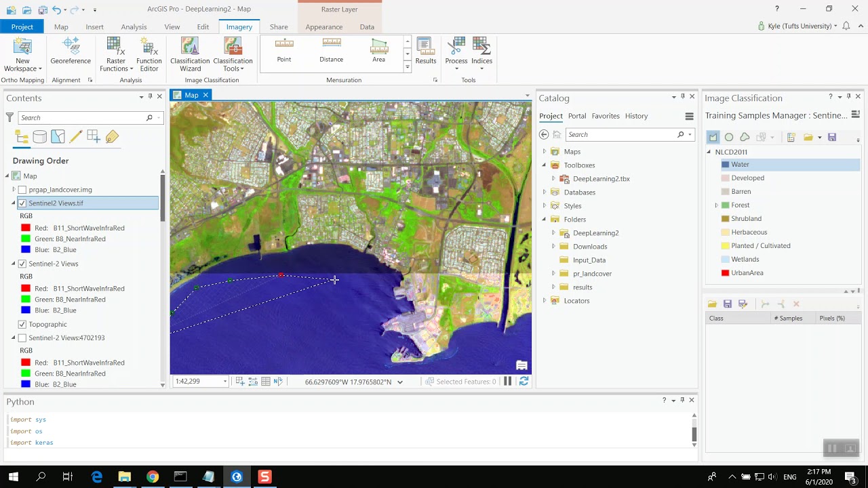Switch Contents to List By Selection

click(58, 137)
